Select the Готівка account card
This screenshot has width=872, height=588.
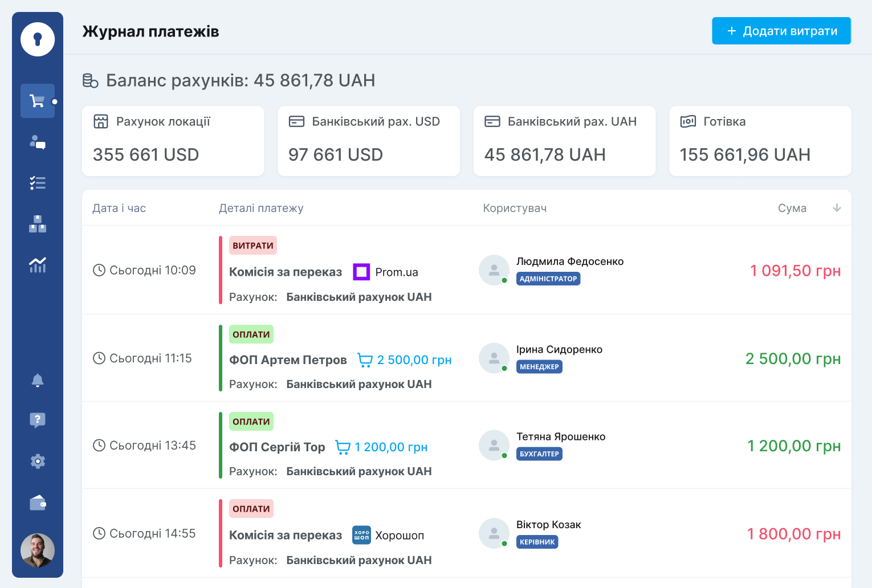tap(760, 141)
